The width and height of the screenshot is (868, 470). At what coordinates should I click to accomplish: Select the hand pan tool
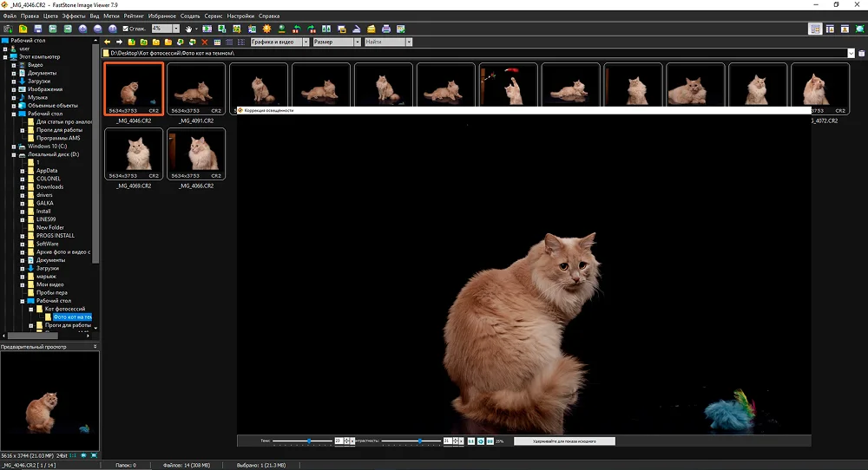189,29
